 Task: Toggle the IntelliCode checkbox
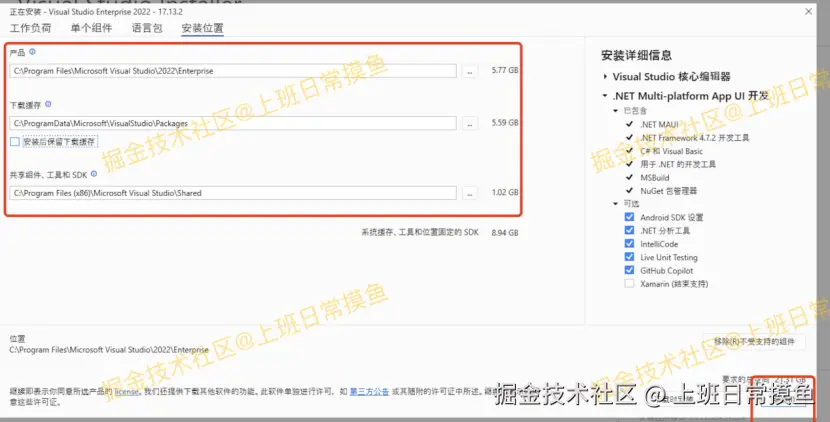tap(629, 244)
